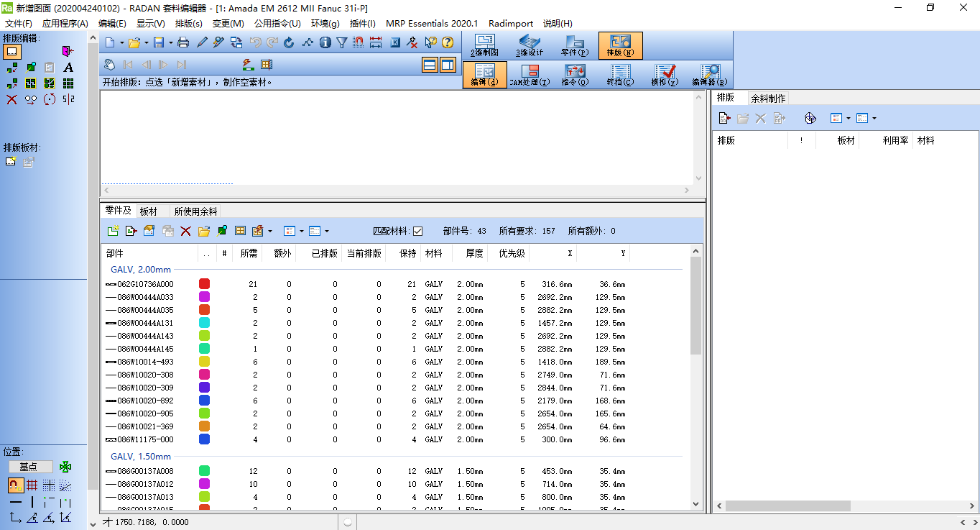
Task: Open the 编辑(E) menu
Action: pos(112,23)
